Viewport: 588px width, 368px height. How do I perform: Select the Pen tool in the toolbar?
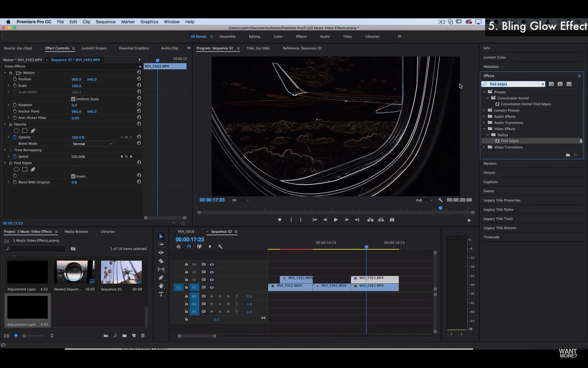coord(161,278)
